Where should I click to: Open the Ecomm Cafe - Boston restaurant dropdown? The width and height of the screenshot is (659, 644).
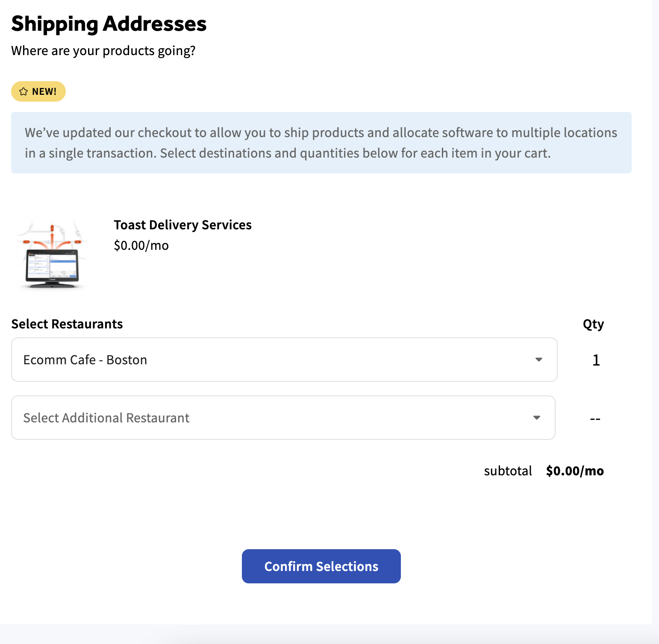284,360
